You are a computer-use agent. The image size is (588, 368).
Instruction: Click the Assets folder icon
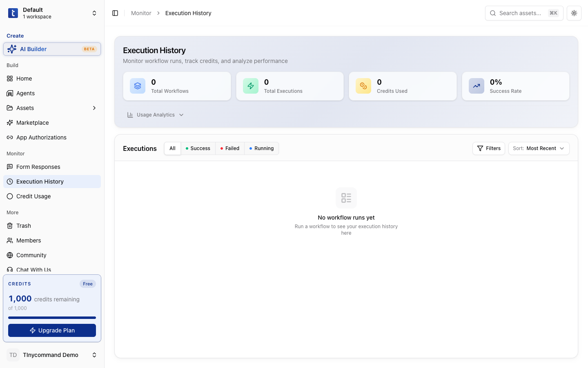[x=10, y=108]
